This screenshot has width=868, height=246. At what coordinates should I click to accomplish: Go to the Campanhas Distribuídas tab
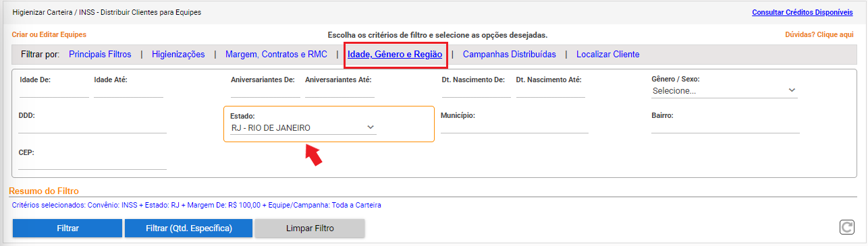coord(510,55)
